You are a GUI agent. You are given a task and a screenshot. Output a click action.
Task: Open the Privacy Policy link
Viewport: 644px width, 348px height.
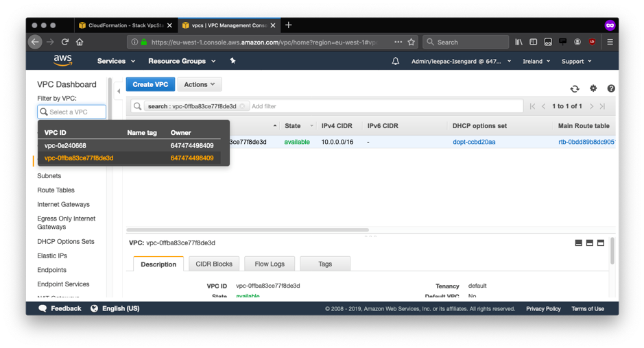point(543,309)
